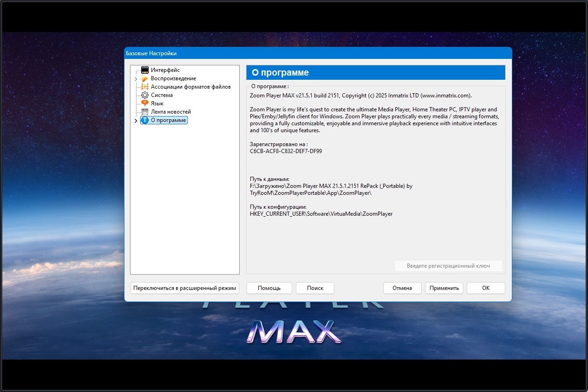Image resolution: width=588 pixels, height=392 pixels.
Task: Click the Поиск search button
Action: (x=315, y=288)
